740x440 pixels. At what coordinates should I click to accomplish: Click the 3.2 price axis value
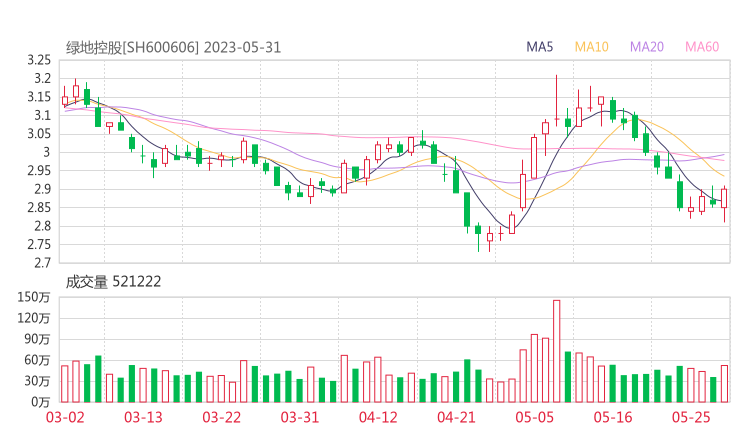[42, 78]
